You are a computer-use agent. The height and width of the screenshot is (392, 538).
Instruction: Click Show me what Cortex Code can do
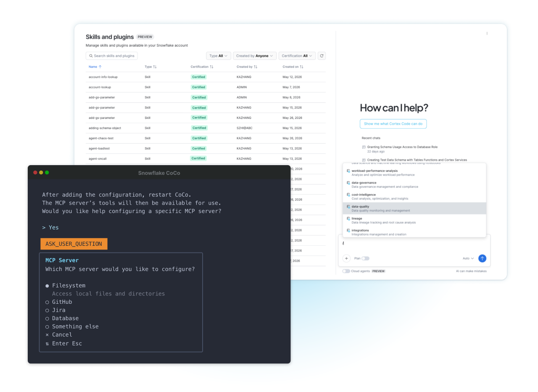393,124
